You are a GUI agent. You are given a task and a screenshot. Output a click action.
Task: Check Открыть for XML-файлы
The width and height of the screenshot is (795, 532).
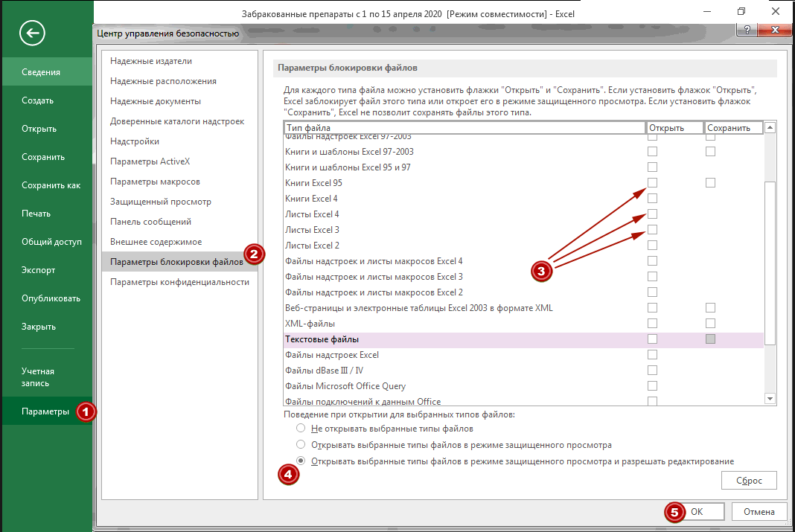653,323
